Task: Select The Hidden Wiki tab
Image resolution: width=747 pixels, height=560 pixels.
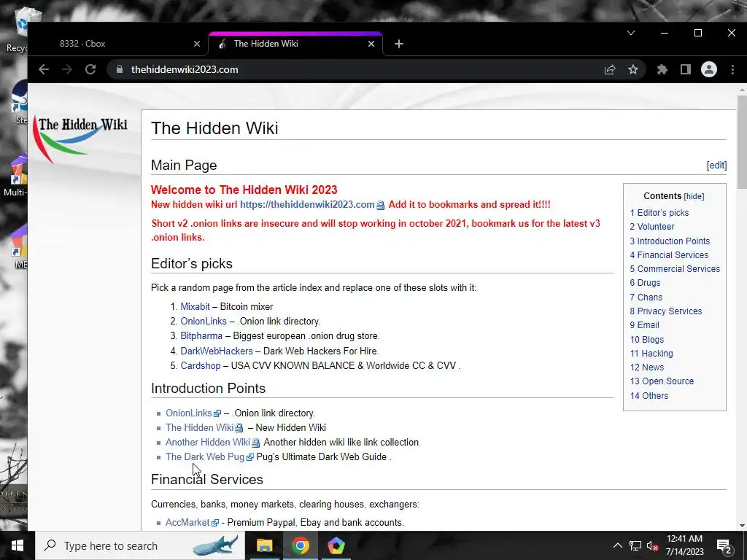Action: (x=295, y=44)
